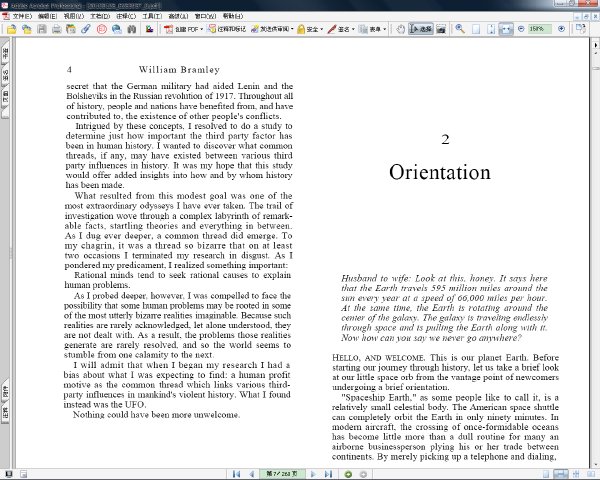Select Continuous page layout in status bar
Viewport: 600px width, 480px height.
point(561,474)
